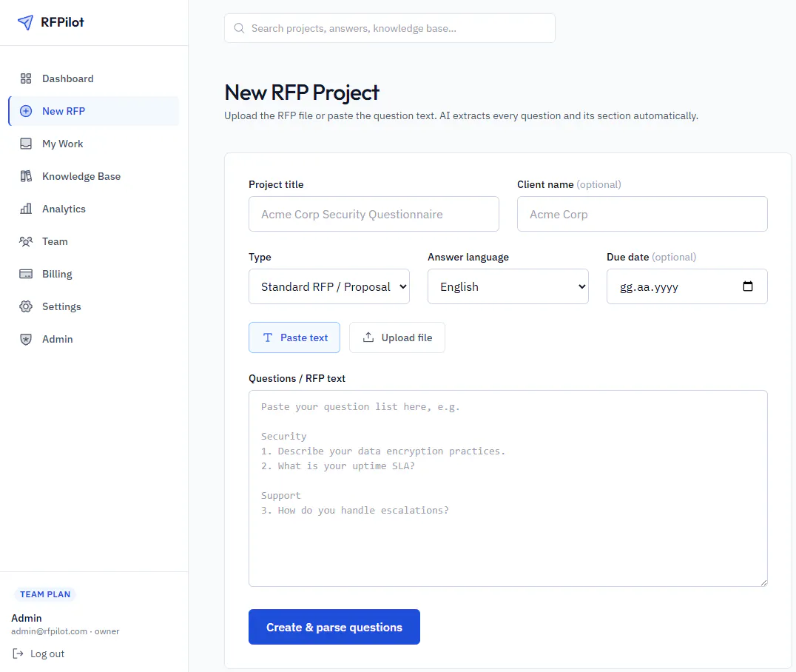
Task: Click the Answer language label
Action: tap(468, 257)
